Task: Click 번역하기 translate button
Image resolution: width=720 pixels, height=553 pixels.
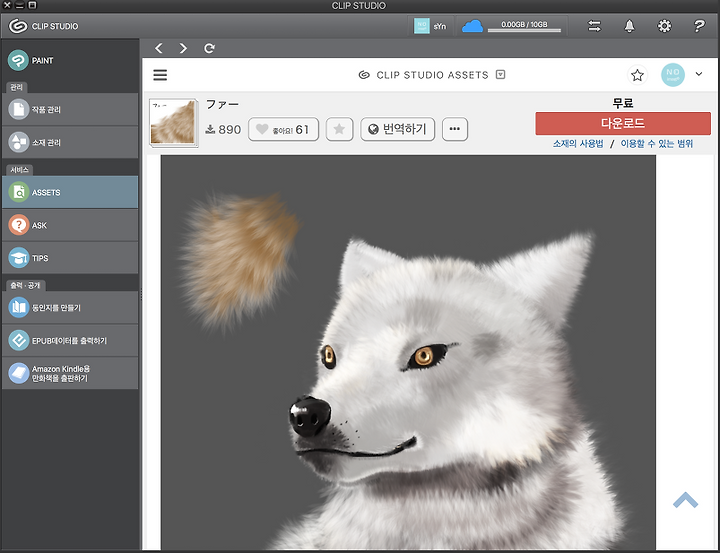Action: [398, 129]
